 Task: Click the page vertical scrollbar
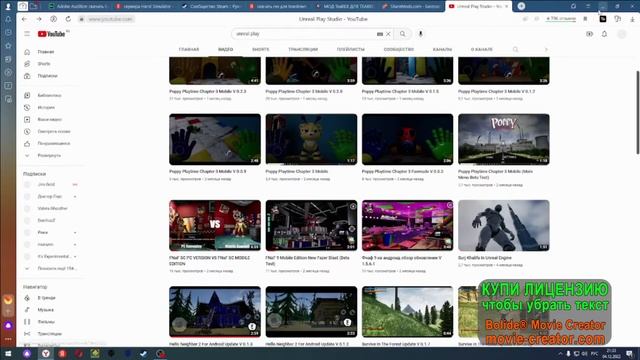(x=637, y=112)
